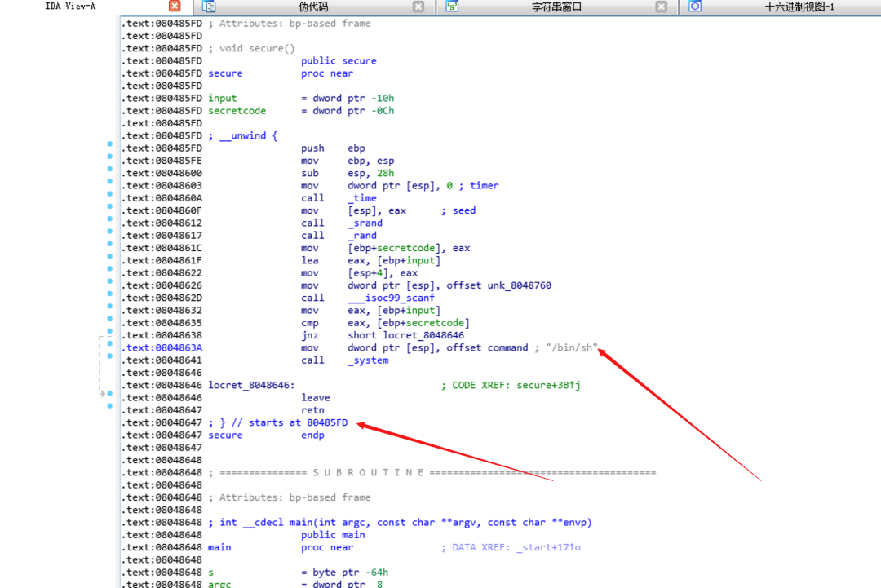Select the IDA View-A tab
This screenshot has width=881, height=588.
70,7
